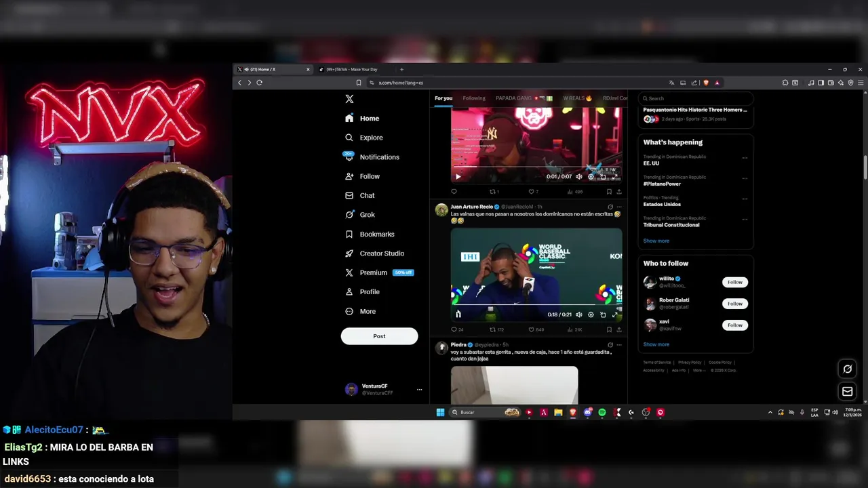Play the top paused video
The height and width of the screenshot is (488, 868).
pos(458,176)
